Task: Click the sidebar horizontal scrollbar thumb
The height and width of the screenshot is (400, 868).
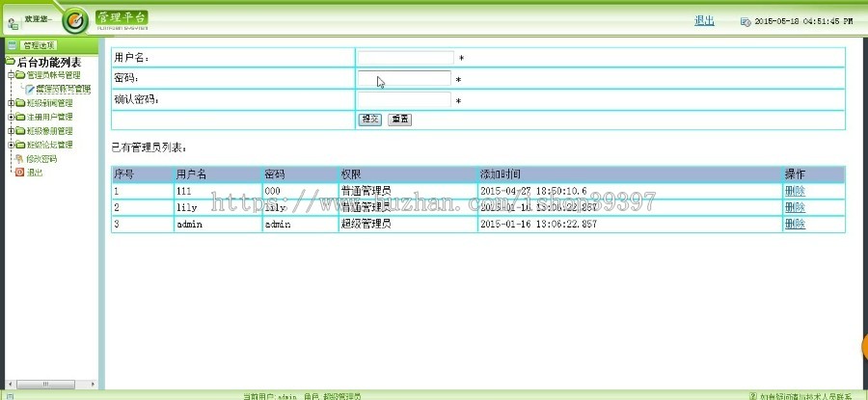Action: pos(45,384)
